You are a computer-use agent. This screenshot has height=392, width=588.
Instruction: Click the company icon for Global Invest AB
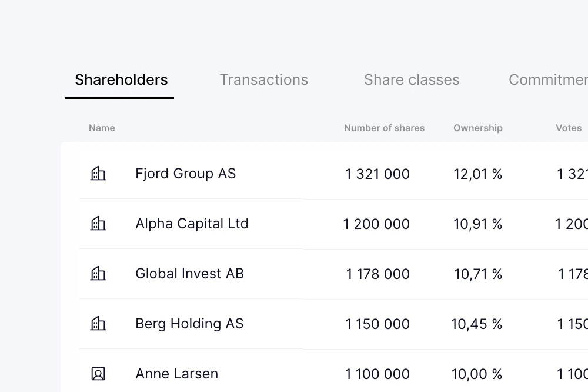(98, 274)
